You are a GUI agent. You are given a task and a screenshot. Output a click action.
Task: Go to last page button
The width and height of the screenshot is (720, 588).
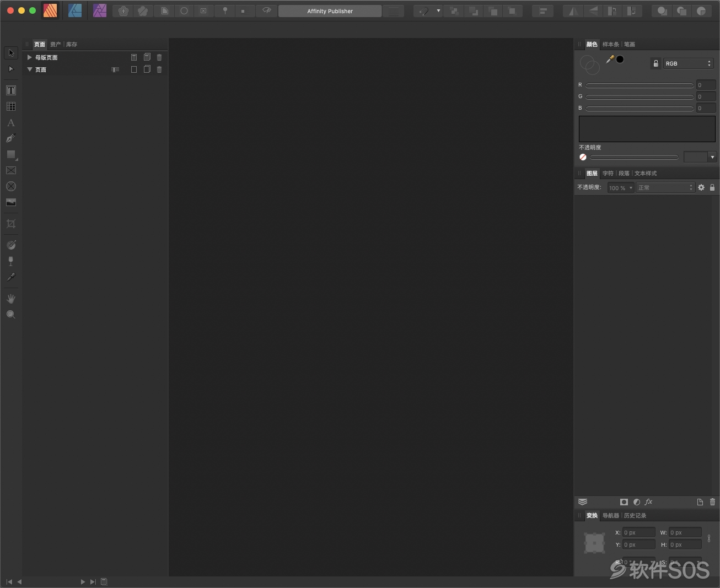pos(93,581)
